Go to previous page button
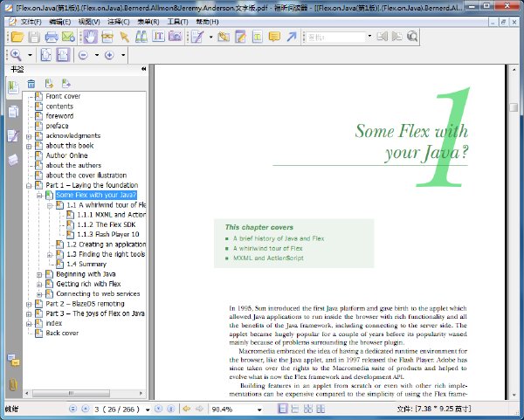 [x=86, y=409]
